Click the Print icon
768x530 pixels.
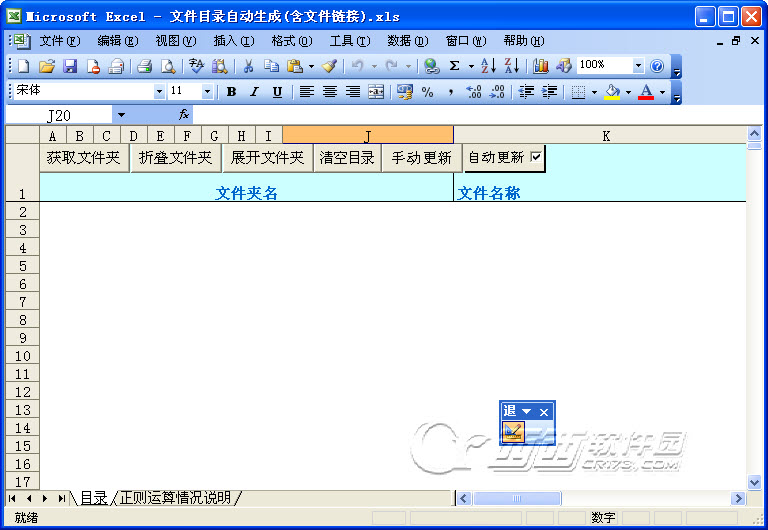[144, 66]
